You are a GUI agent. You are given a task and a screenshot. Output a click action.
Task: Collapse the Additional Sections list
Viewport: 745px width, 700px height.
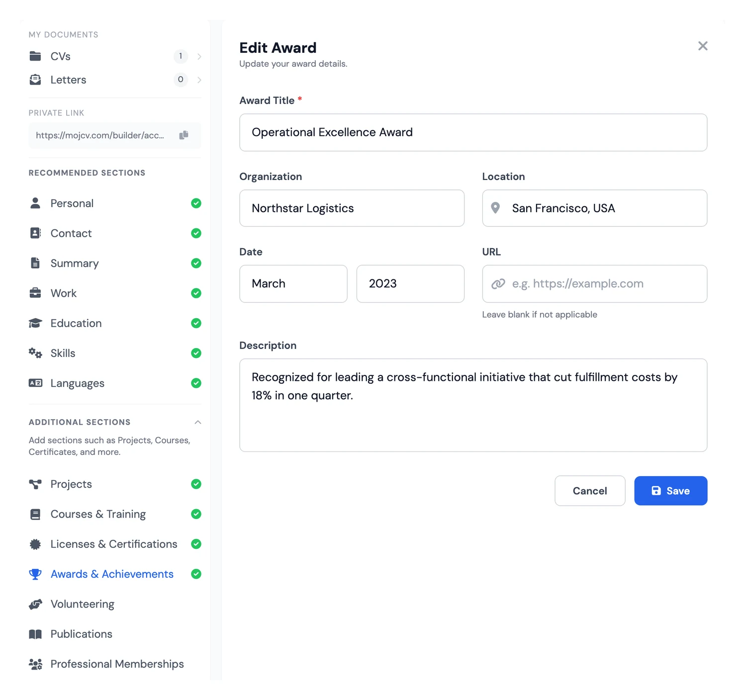pos(198,422)
